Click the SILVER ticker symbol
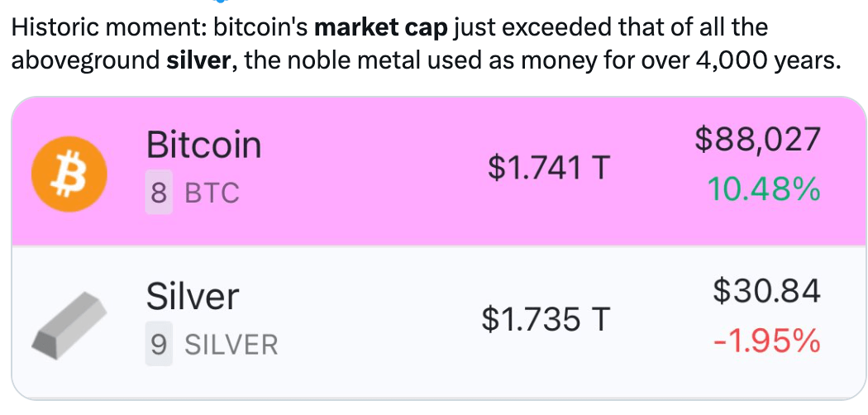 click(231, 344)
